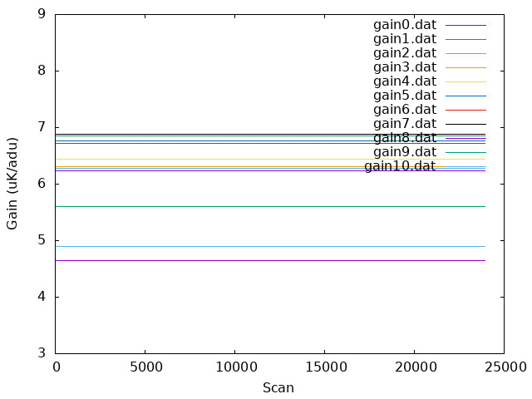Viewport: 532px width, 399px height.
Task: Click the 25000 x-axis tick label
Action: pos(505,367)
